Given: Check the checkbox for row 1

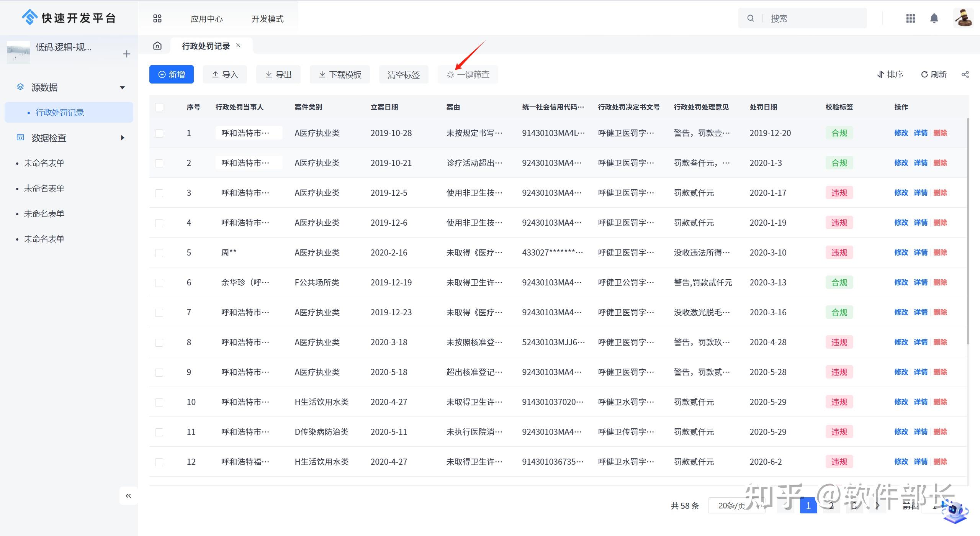Looking at the screenshot, I should pos(159,133).
